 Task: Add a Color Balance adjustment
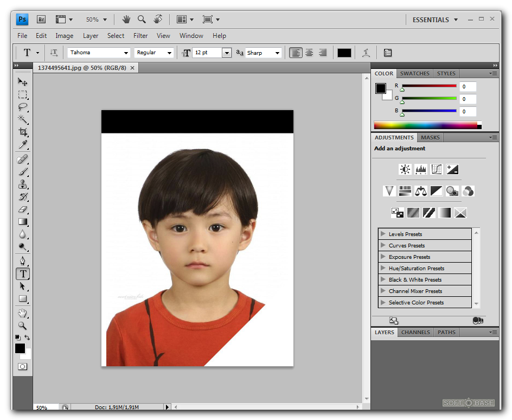tap(420, 190)
